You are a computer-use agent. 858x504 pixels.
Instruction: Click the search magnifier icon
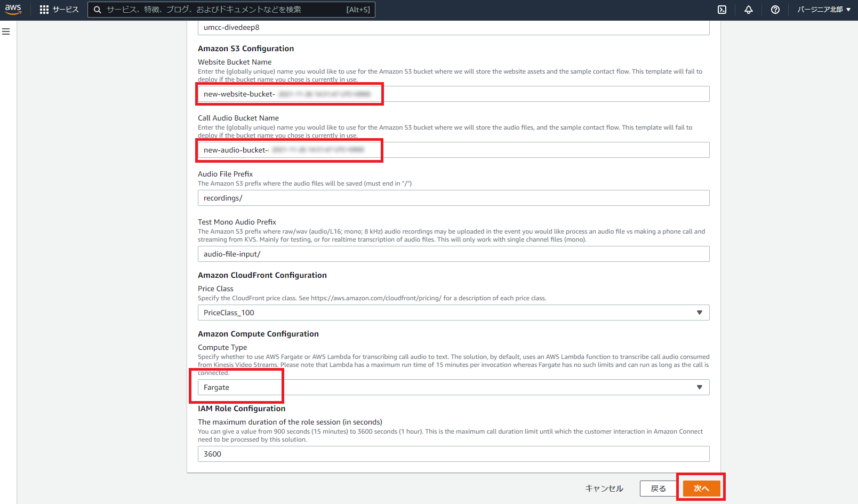[98, 10]
